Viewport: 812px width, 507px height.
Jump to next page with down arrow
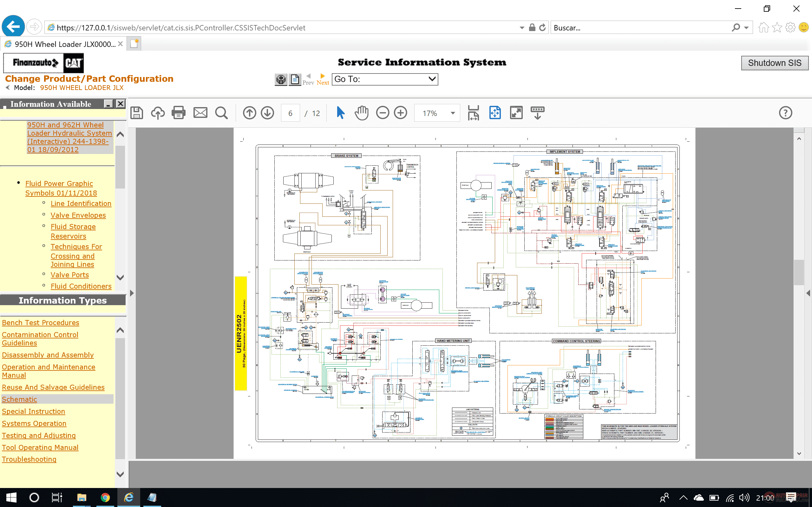coord(268,113)
